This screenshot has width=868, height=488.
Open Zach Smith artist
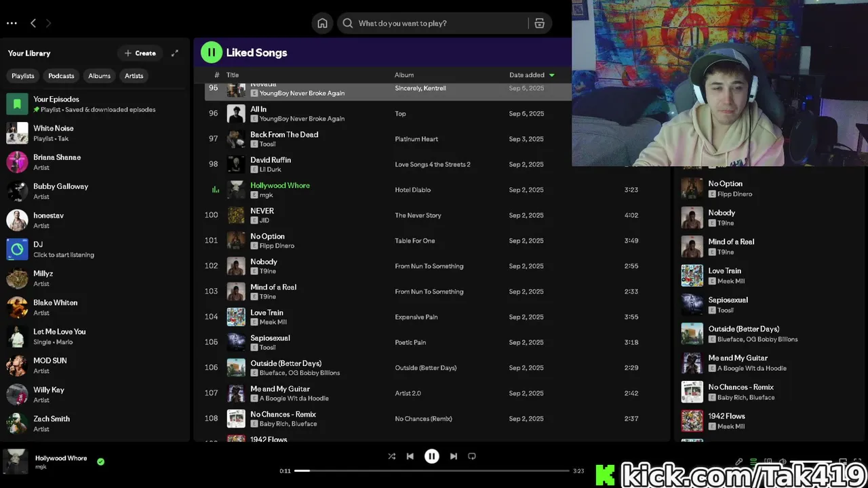point(95,424)
